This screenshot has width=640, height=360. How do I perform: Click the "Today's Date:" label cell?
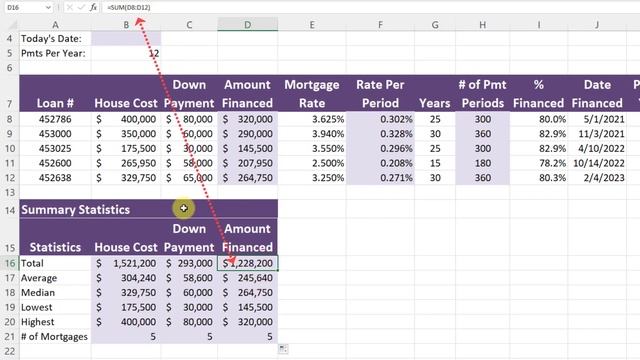(x=55, y=39)
